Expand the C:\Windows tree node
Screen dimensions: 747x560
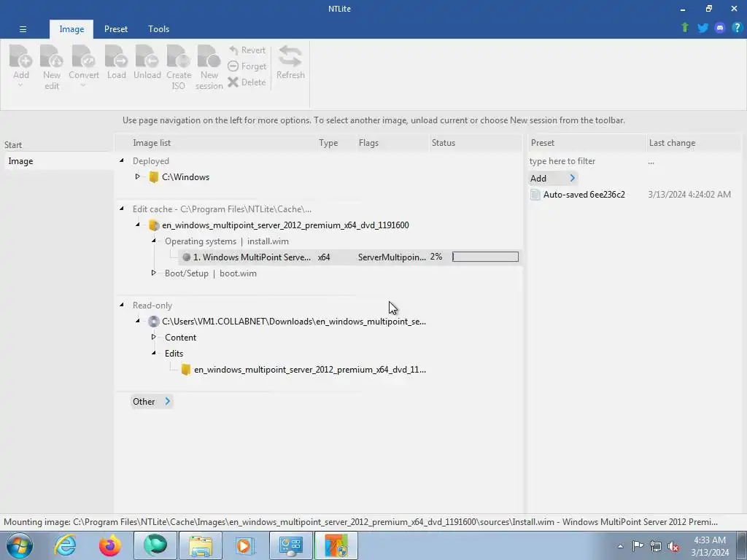pos(138,176)
